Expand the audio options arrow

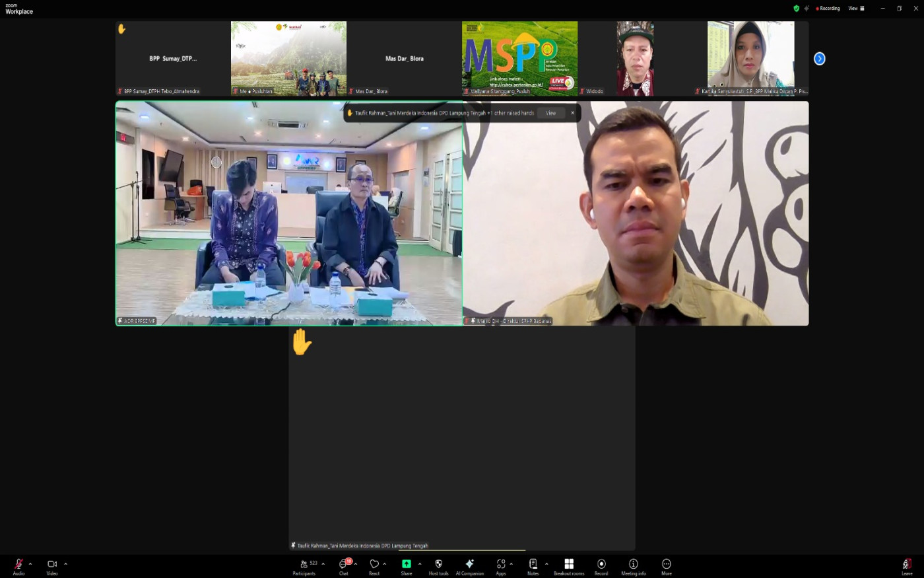pyautogui.click(x=30, y=564)
